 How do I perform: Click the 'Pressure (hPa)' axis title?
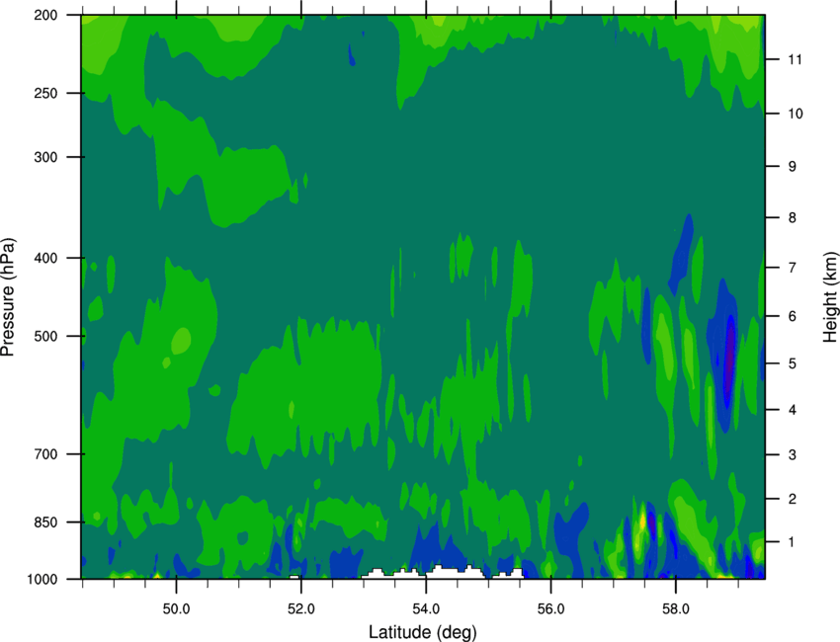[8, 297]
